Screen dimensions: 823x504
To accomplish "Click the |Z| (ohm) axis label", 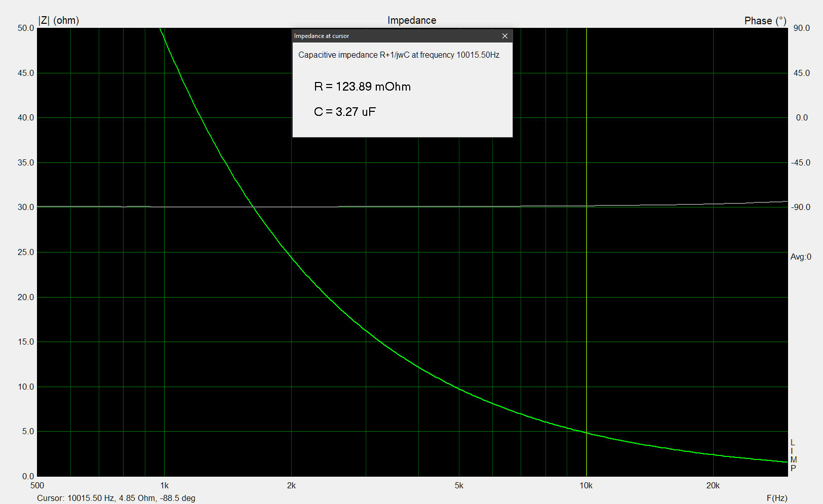I will [x=59, y=20].
